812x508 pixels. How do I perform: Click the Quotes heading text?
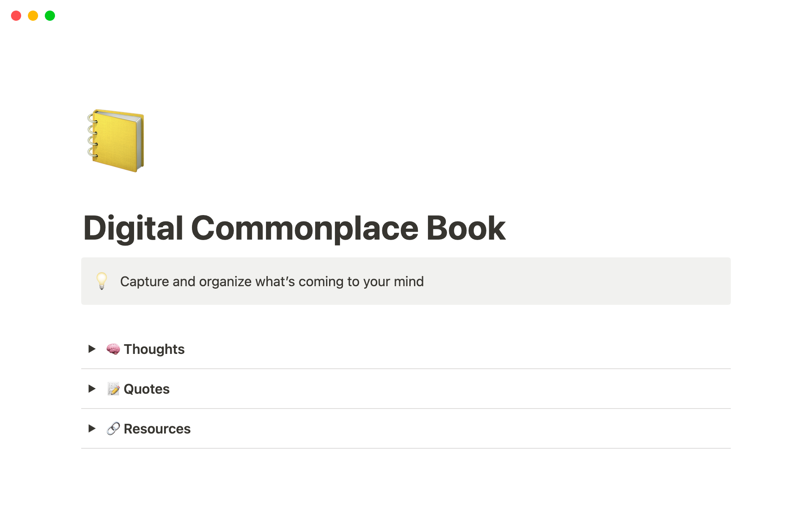click(x=146, y=389)
